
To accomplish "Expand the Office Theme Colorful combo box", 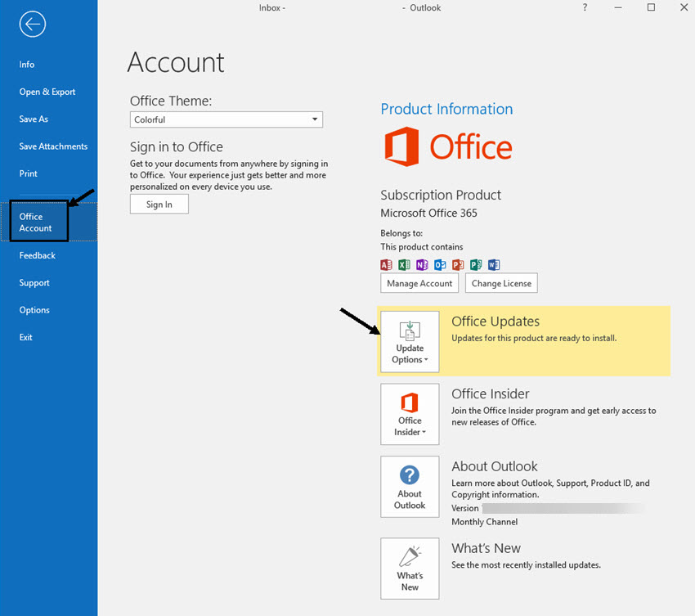I will pos(226,119).
